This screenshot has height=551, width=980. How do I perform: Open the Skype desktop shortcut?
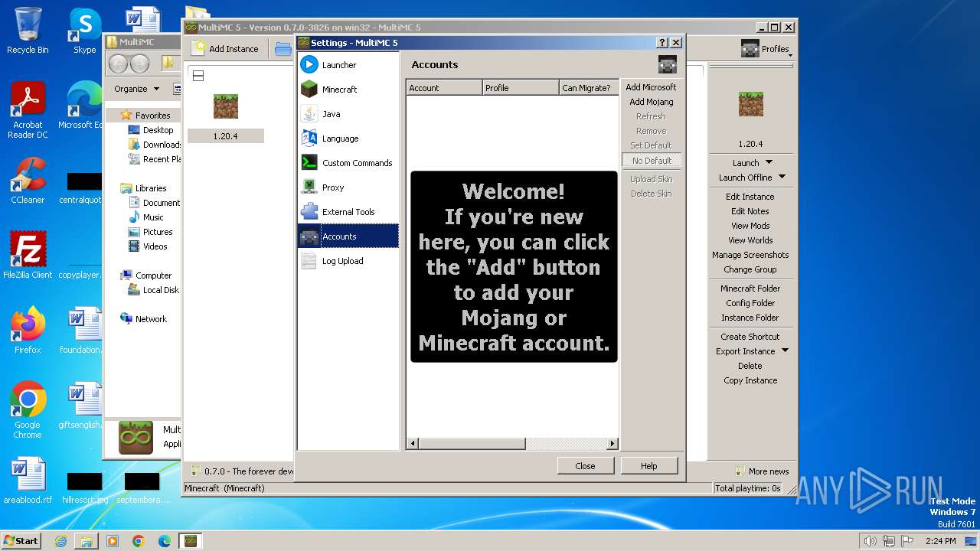click(84, 31)
